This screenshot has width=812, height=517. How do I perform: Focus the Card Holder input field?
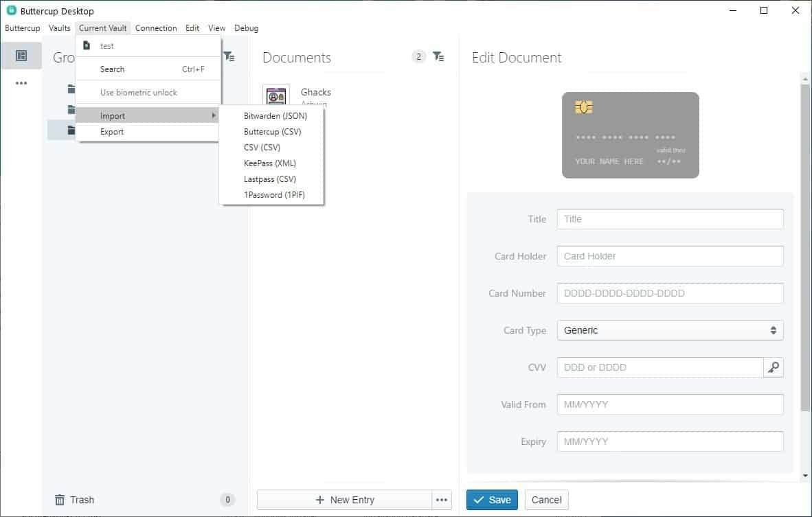pyautogui.click(x=670, y=256)
